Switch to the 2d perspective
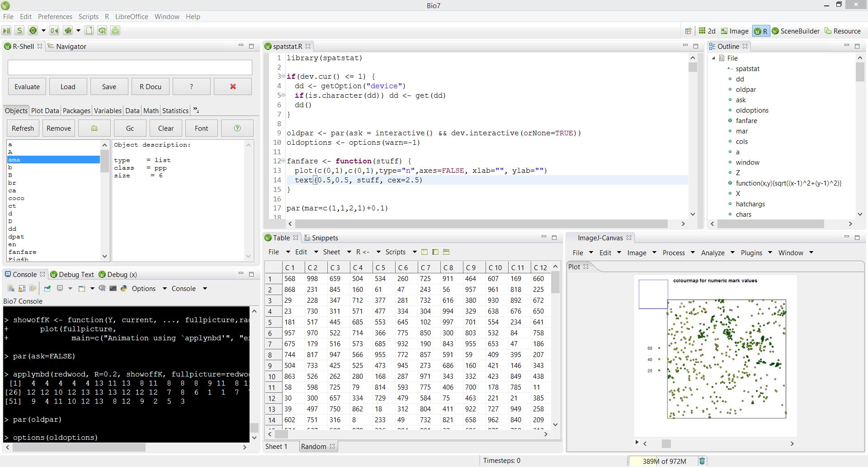Screen dimensions: 868x467 (x=707, y=31)
